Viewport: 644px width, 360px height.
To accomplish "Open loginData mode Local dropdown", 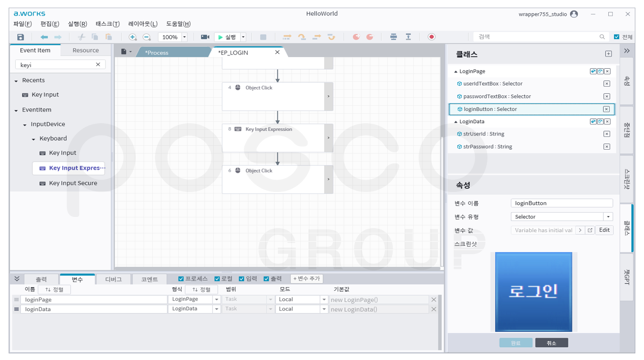I will (x=324, y=309).
